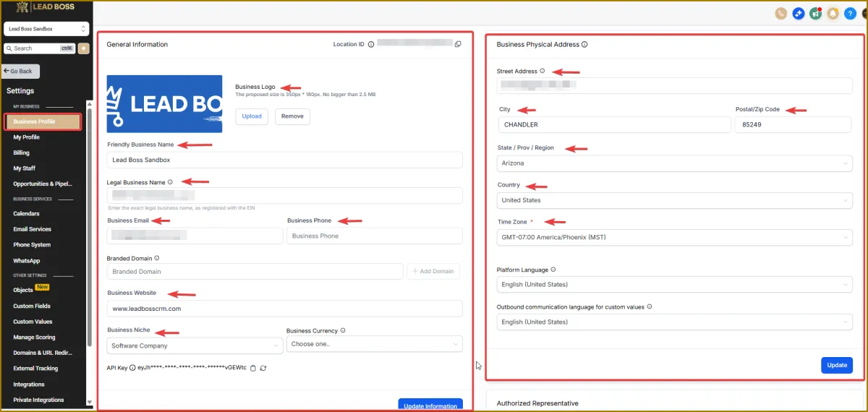This screenshot has width=868, height=412.
Task: Open Integrations settings
Action: point(29,385)
